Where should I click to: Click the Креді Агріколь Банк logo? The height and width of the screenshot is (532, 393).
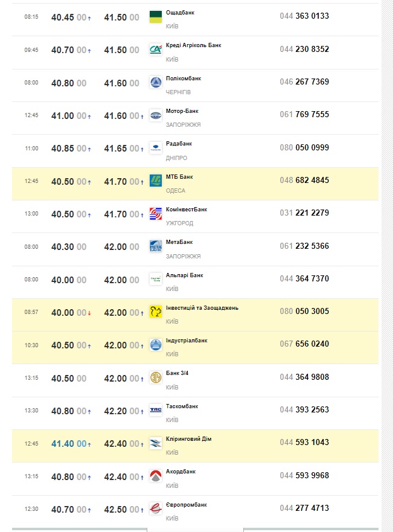[x=156, y=50]
